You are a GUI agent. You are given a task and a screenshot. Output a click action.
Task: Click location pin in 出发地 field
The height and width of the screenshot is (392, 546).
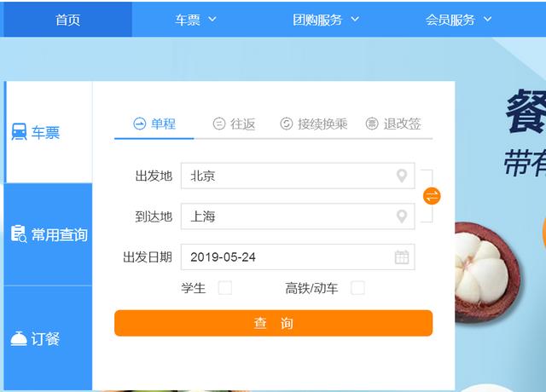point(402,176)
